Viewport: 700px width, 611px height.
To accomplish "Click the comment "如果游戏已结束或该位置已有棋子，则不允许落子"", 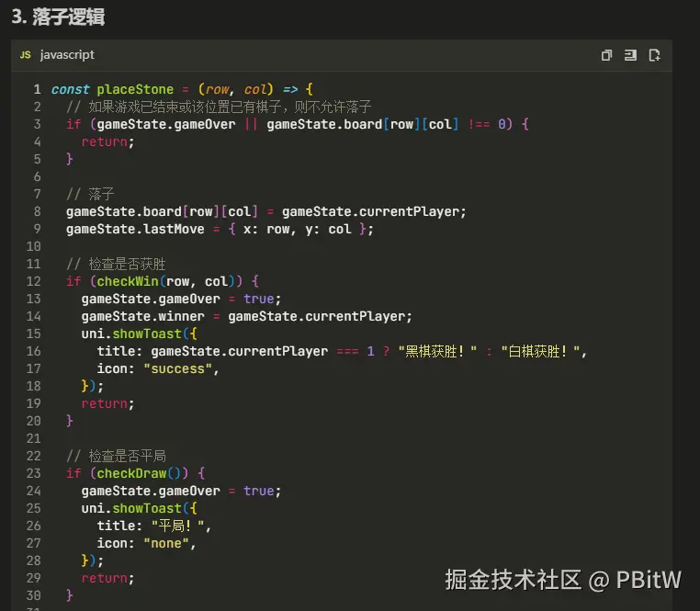I will click(230, 107).
